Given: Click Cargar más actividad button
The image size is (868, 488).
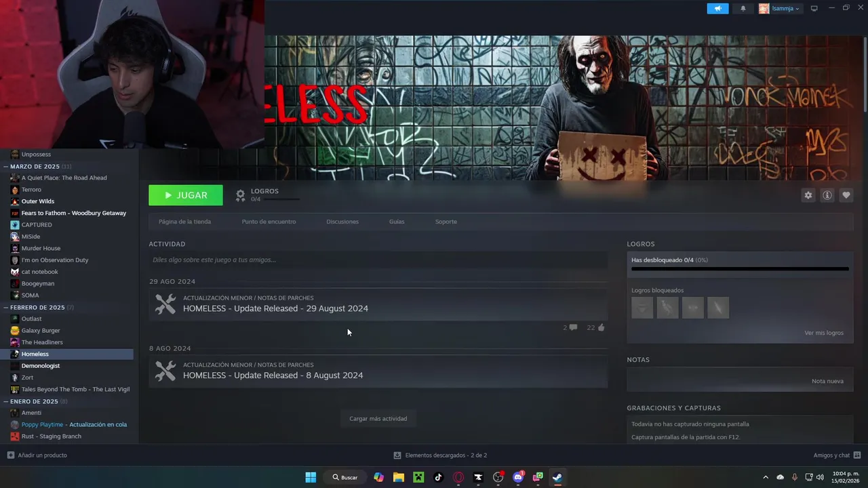Looking at the screenshot, I should [x=378, y=419].
